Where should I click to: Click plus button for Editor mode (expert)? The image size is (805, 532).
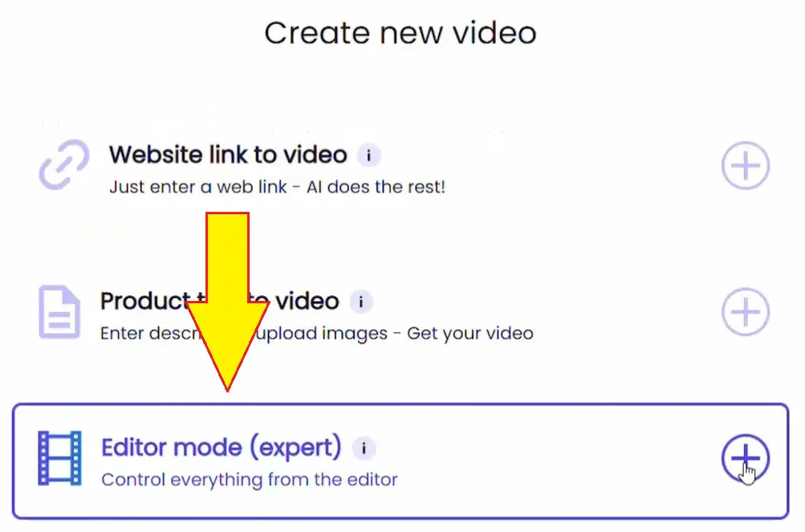tap(745, 458)
